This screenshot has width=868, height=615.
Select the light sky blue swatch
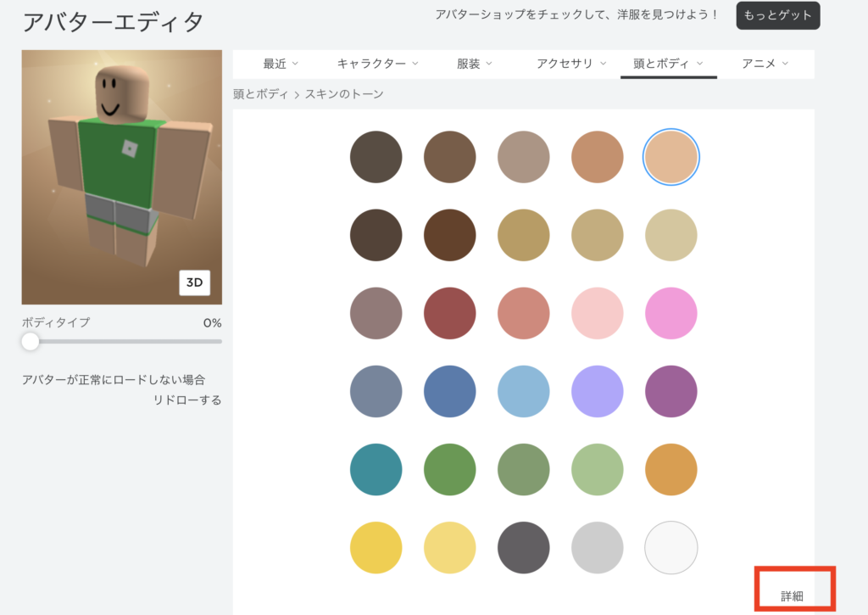point(524,391)
